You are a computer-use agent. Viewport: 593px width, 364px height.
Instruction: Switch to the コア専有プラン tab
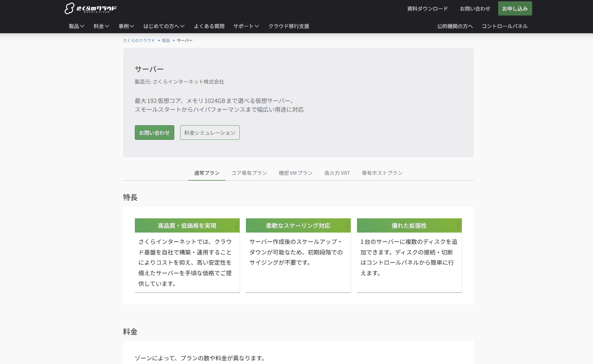tap(249, 173)
